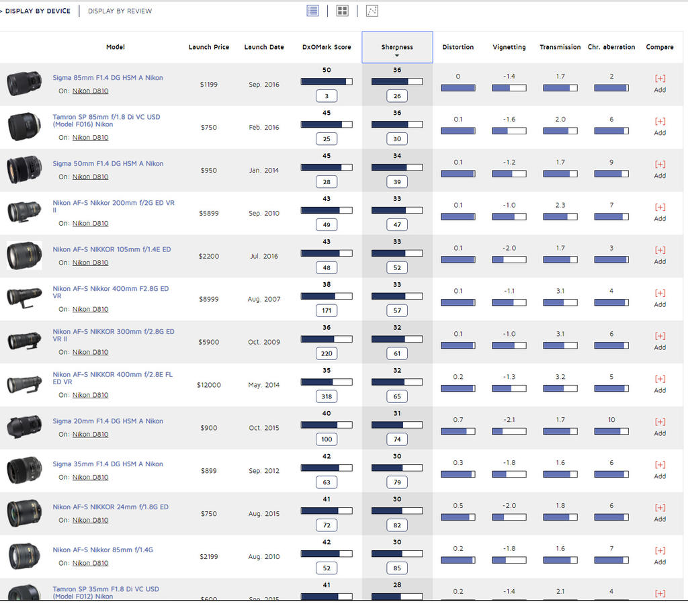
Task: Sort by Launch Price header
Action: (208, 47)
